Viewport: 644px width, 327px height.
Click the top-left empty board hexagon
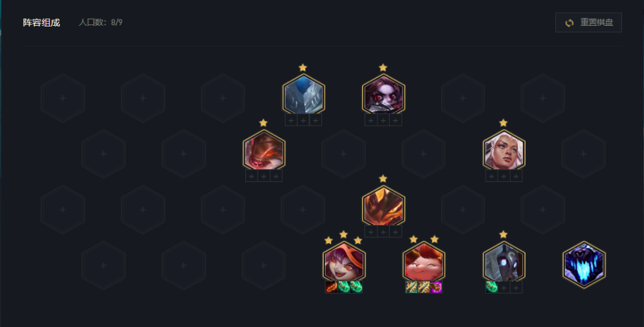tap(63, 98)
